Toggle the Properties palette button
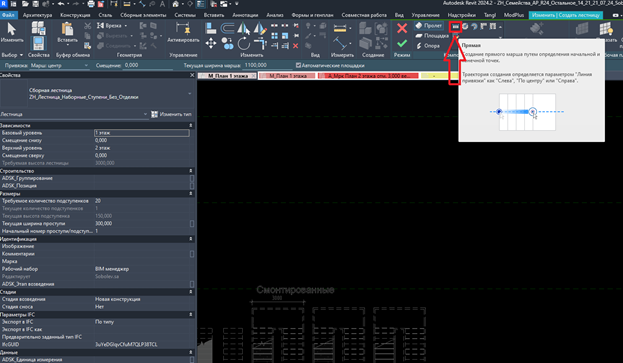The width and height of the screenshot is (623, 363). 39,43
